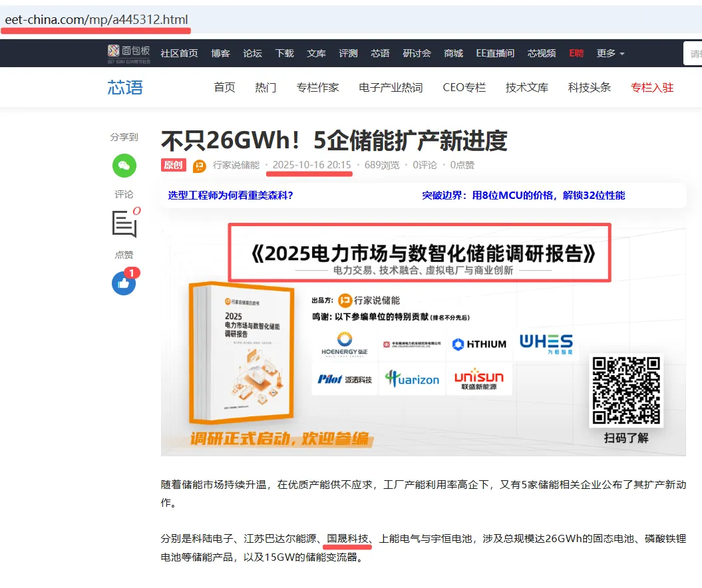The image size is (702, 588).
Task: Like the article with thumbs-up icon
Action: (124, 283)
